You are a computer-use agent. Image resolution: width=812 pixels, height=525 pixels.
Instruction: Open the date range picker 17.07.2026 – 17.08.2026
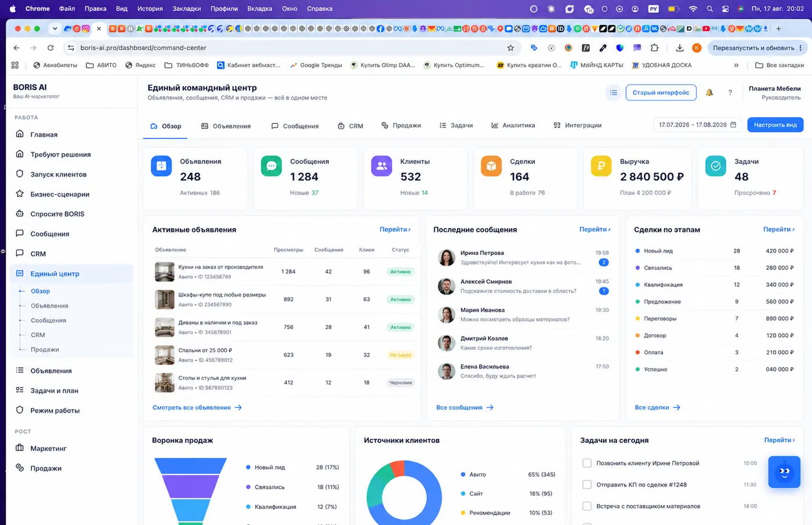[x=697, y=125]
